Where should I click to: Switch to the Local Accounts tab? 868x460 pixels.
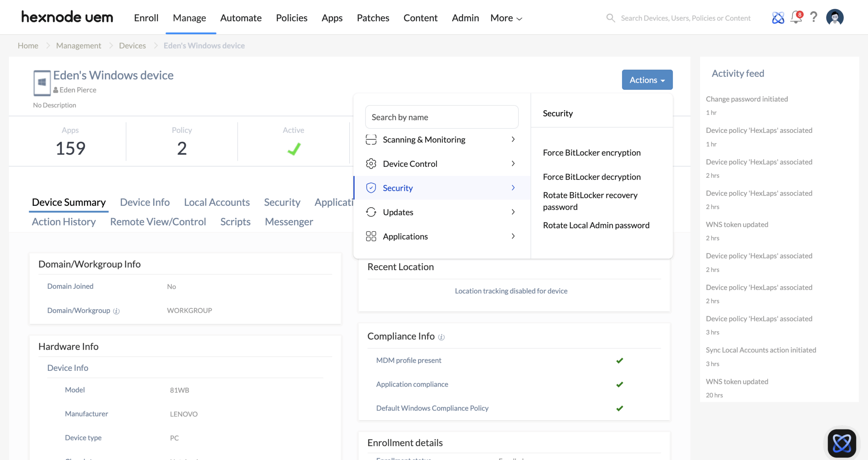[x=217, y=202]
